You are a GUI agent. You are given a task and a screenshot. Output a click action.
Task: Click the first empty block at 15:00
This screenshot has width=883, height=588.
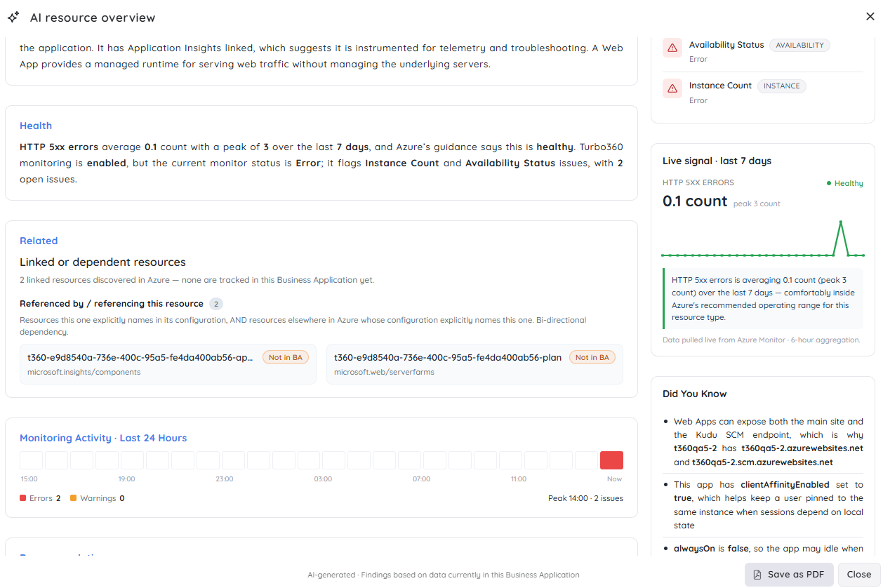pyautogui.click(x=31, y=460)
